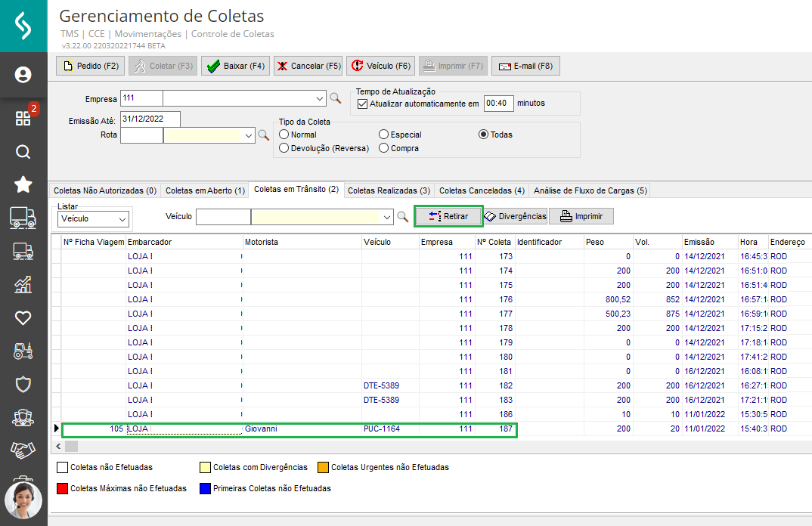Click the application logo at top left
The image size is (812, 526).
coord(23,26)
